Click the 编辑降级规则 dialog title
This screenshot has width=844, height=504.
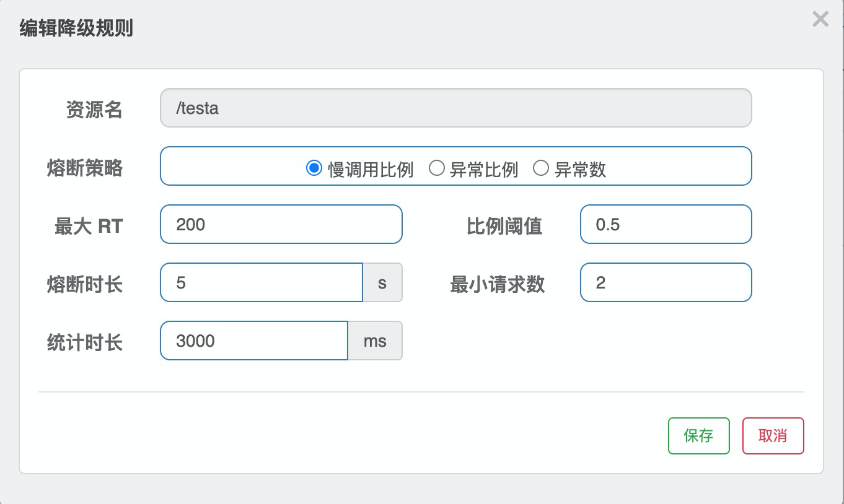click(x=76, y=28)
